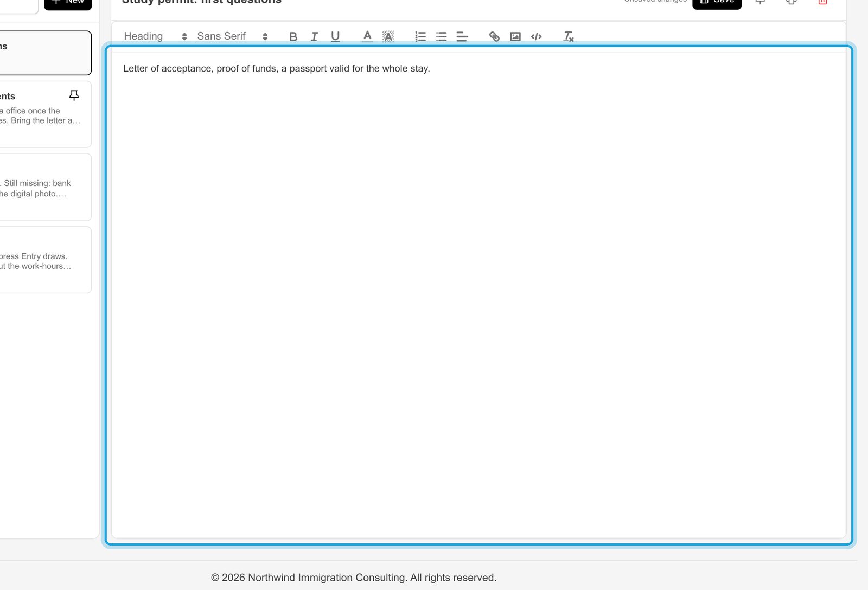868x590 pixels.
Task: Insert a hyperlink with link icon
Action: coord(494,36)
